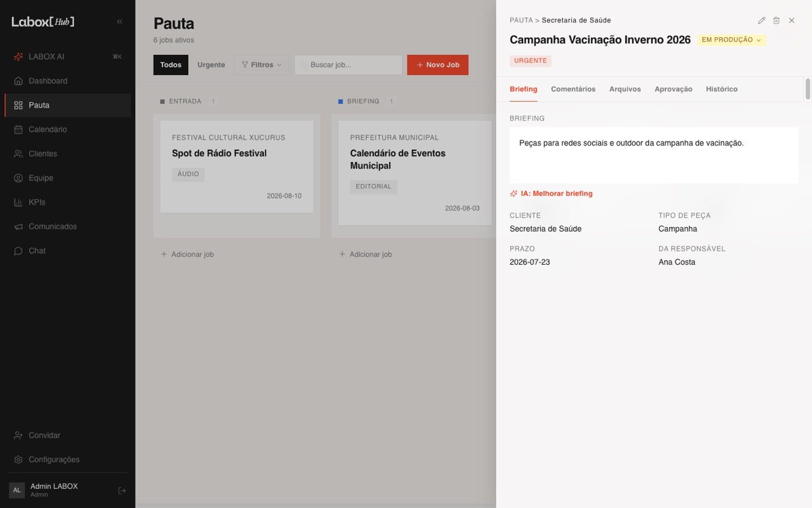Screen dimensions: 812x508
Task: Switch to the Aprovação tab
Action: pos(673,89)
